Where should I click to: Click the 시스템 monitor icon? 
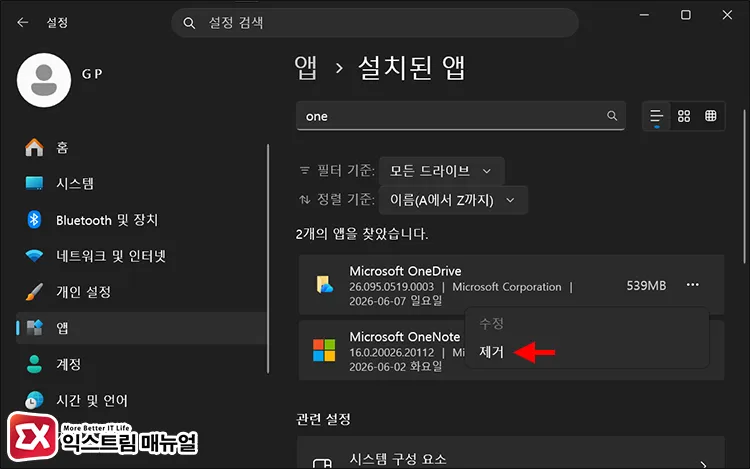34,183
